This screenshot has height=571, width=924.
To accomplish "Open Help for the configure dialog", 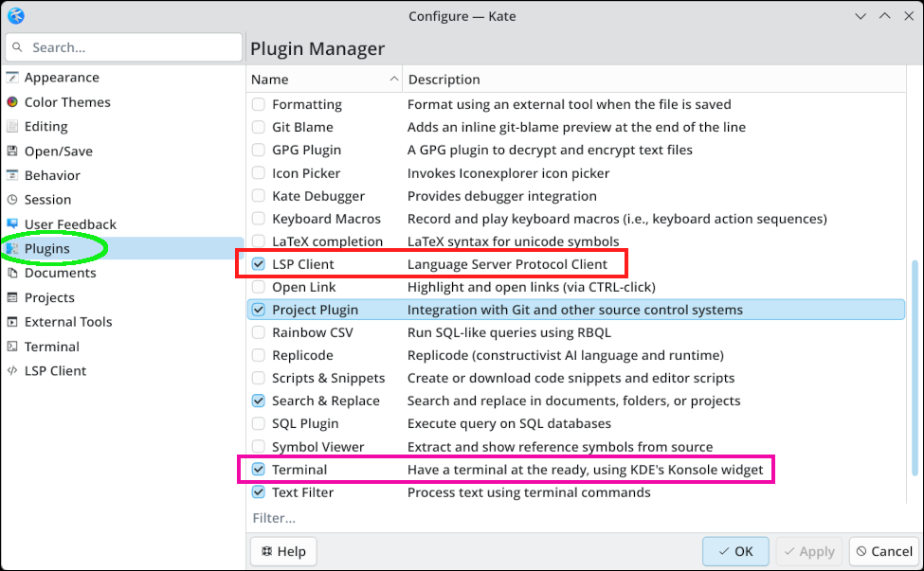I will coord(283,551).
